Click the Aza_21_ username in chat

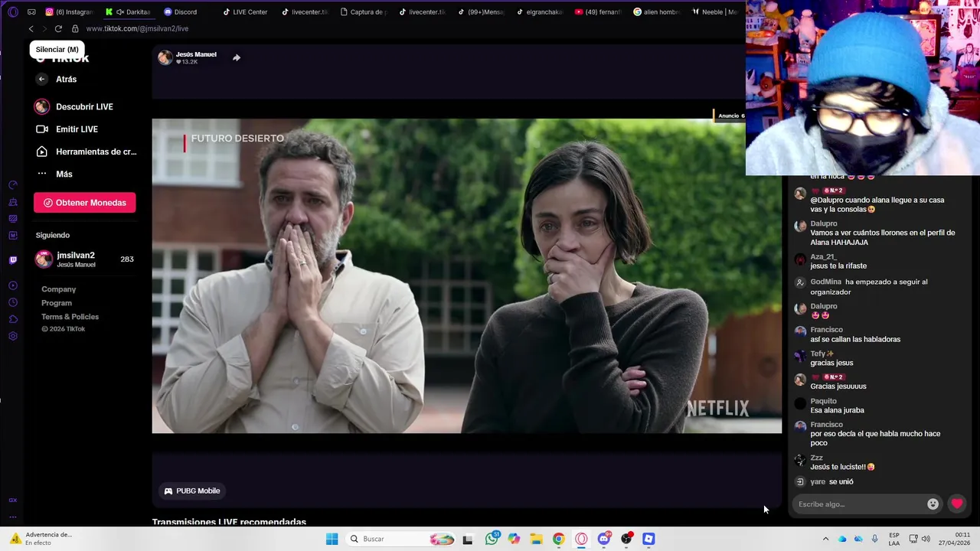click(x=822, y=257)
